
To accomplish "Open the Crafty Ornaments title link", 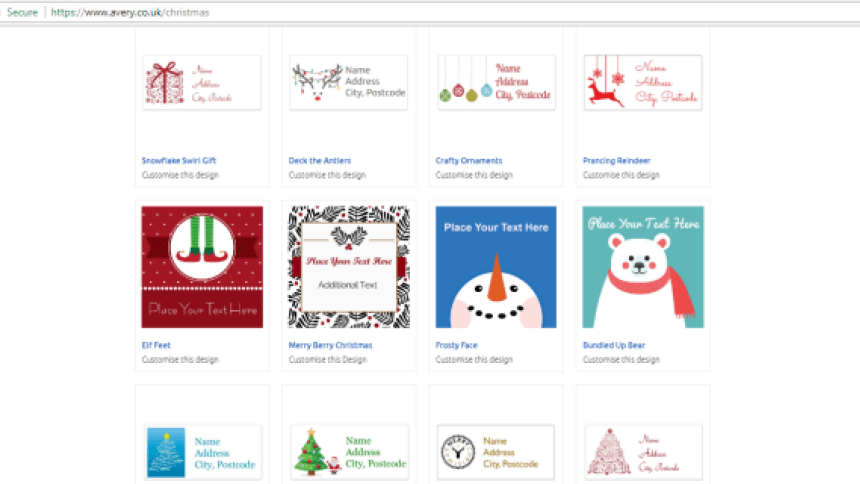I will pyautogui.click(x=469, y=161).
